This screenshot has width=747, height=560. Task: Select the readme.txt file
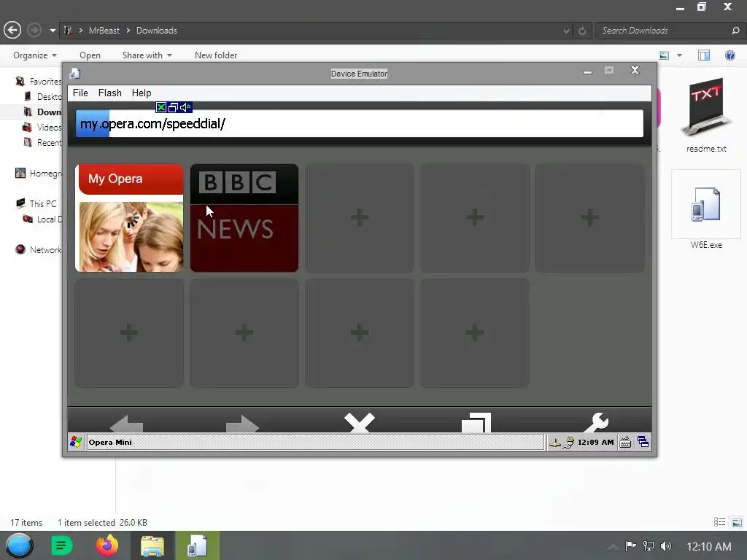706,115
